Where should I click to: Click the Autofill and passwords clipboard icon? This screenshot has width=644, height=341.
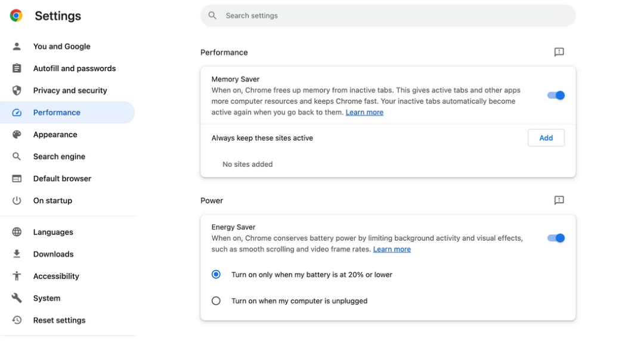click(17, 69)
